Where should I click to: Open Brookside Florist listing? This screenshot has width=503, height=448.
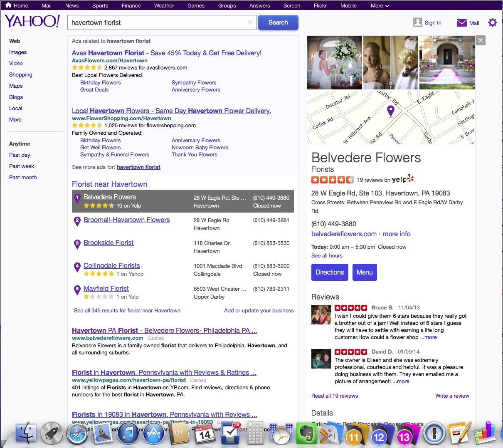point(108,243)
